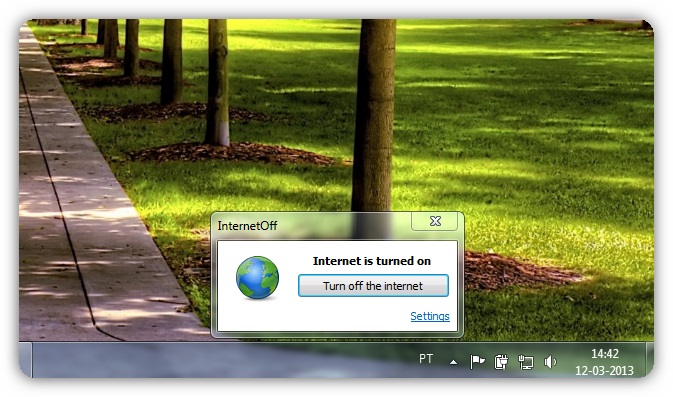
Task: Click the speaker volume tray icon
Action: pos(550,362)
